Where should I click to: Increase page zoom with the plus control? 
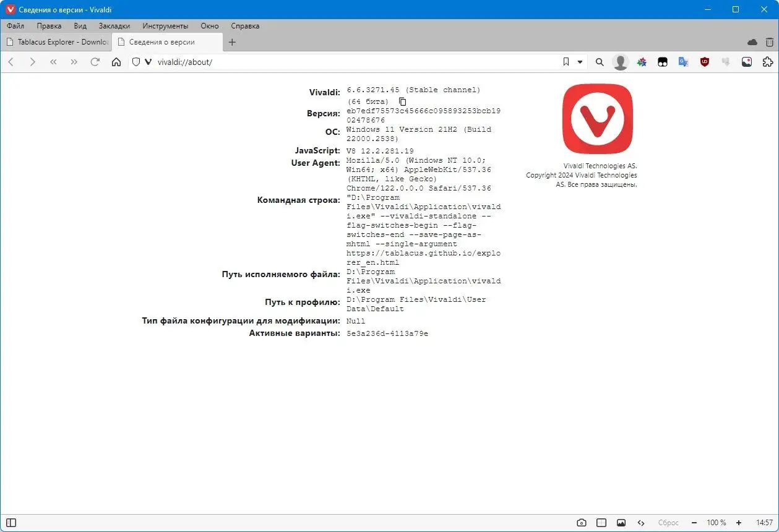[738, 522]
